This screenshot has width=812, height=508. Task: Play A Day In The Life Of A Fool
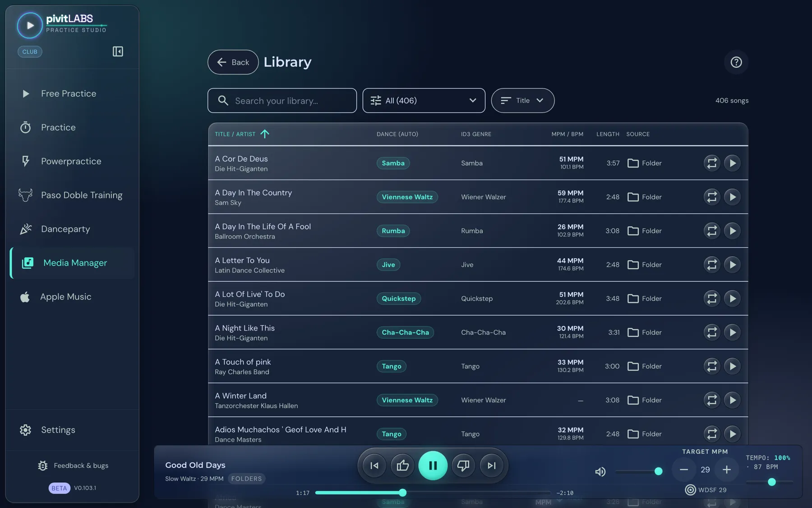732,231
